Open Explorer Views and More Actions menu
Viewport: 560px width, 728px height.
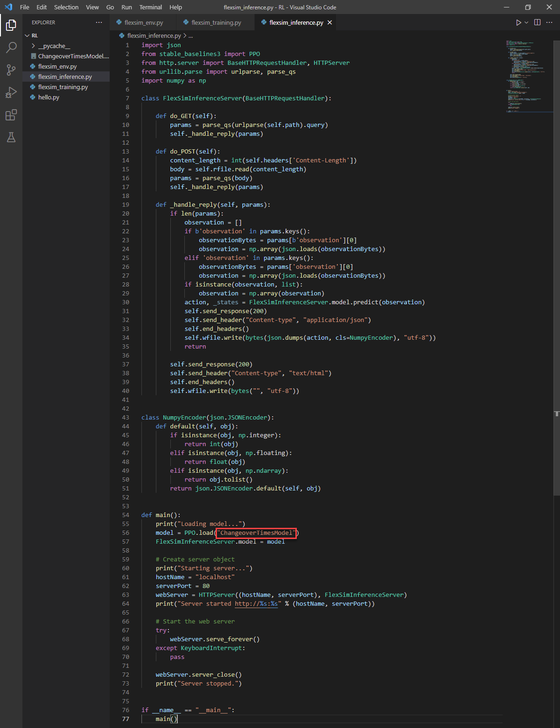coord(98,22)
